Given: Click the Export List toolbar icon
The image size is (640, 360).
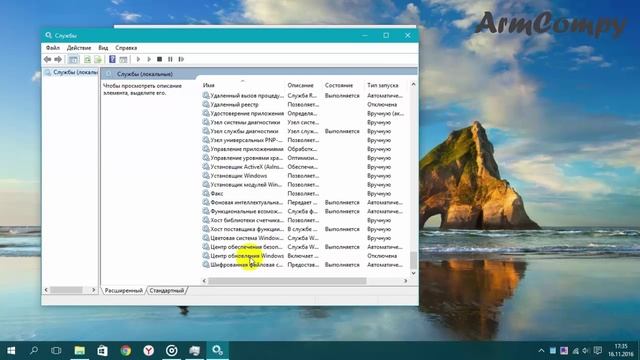Looking at the screenshot, I should tap(98, 60).
